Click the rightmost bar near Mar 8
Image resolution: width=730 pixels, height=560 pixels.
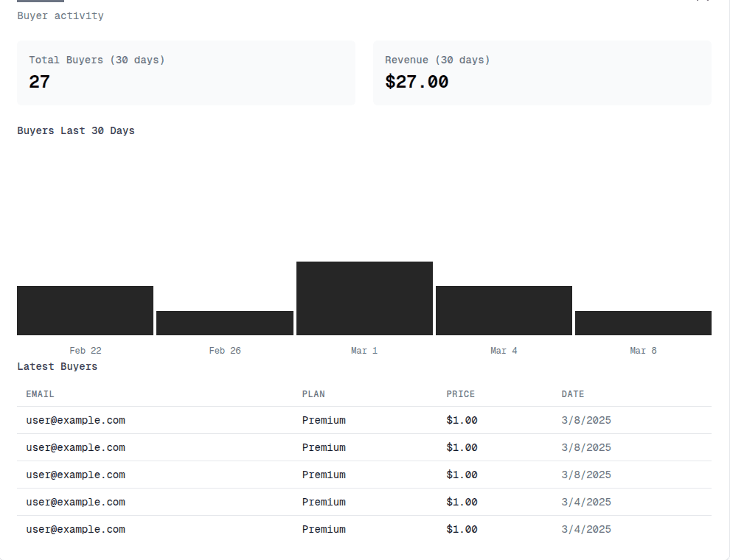coord(643,323)
